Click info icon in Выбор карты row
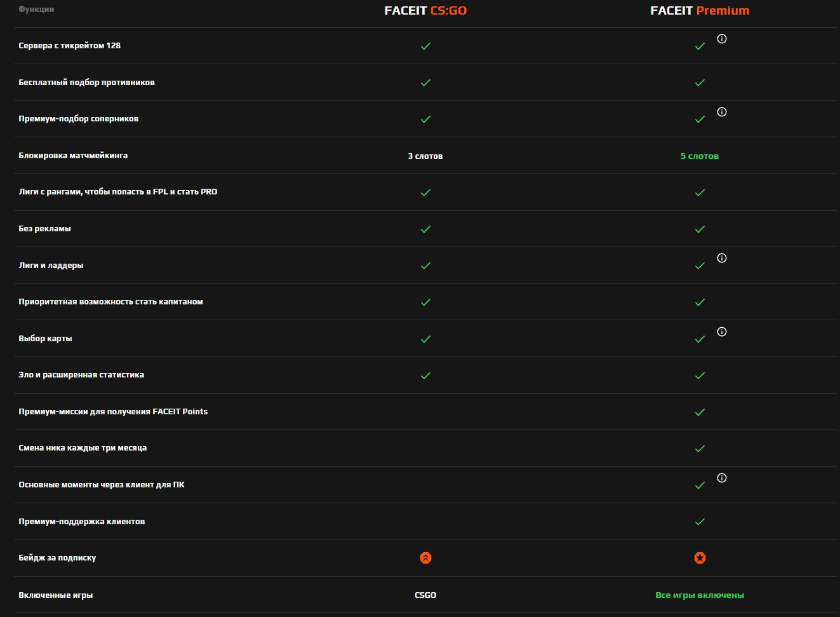This screenshot has width=840, height=617. pyautogui.click(x=721, y=332)
